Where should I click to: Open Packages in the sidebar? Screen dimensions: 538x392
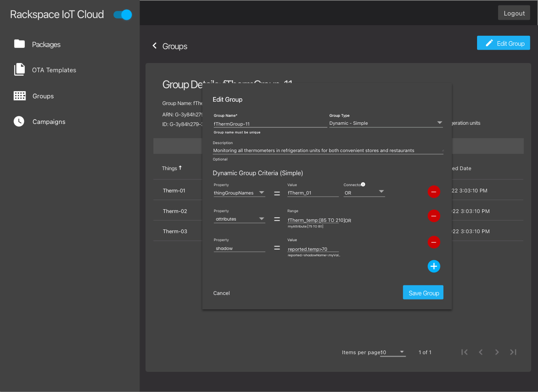pyautogui.click(x=46, y=45)
